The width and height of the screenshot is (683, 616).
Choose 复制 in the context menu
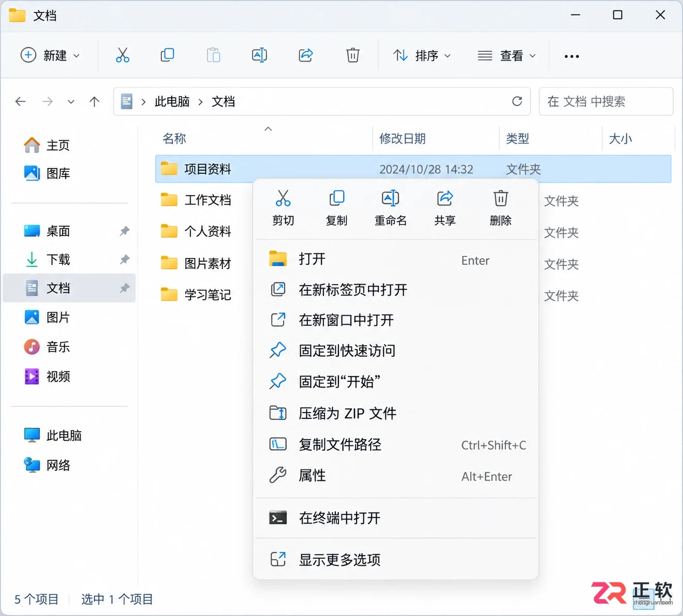point(336,208)
